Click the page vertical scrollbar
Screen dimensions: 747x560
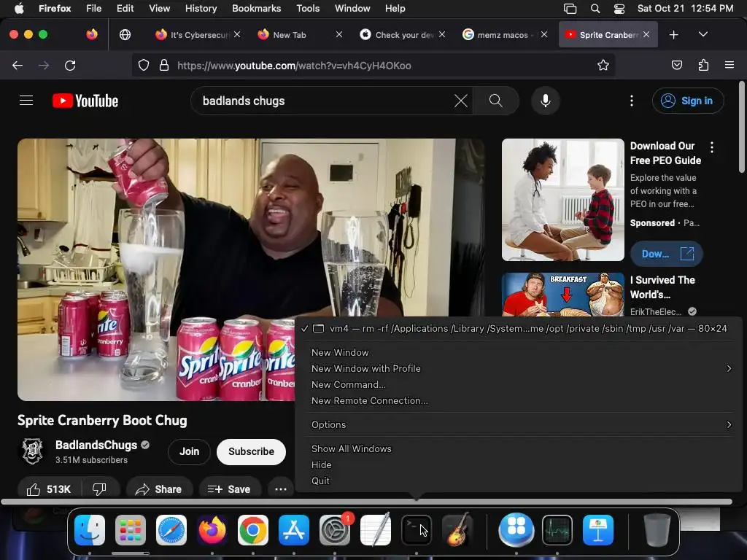pos(741,127)
